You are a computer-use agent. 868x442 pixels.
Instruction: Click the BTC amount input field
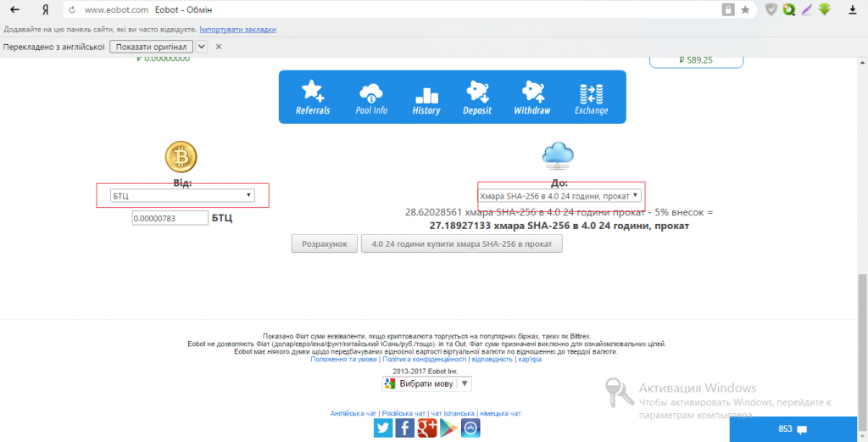(170, 219)
